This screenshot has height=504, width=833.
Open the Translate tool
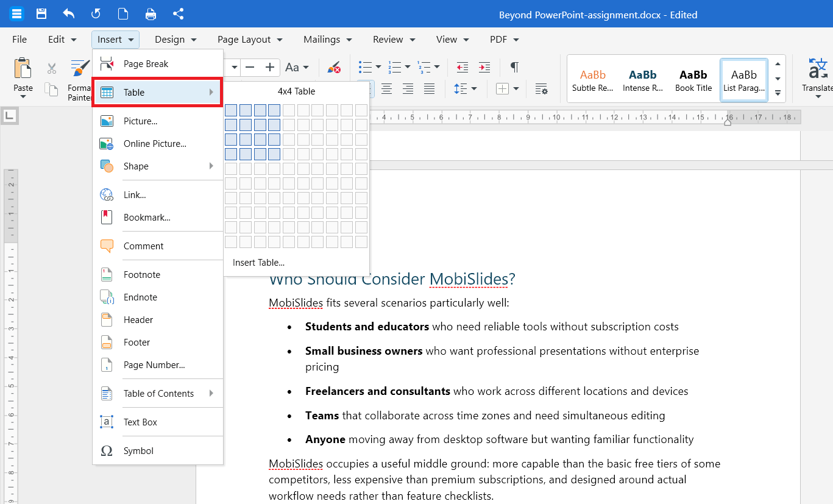click(817, 75)
